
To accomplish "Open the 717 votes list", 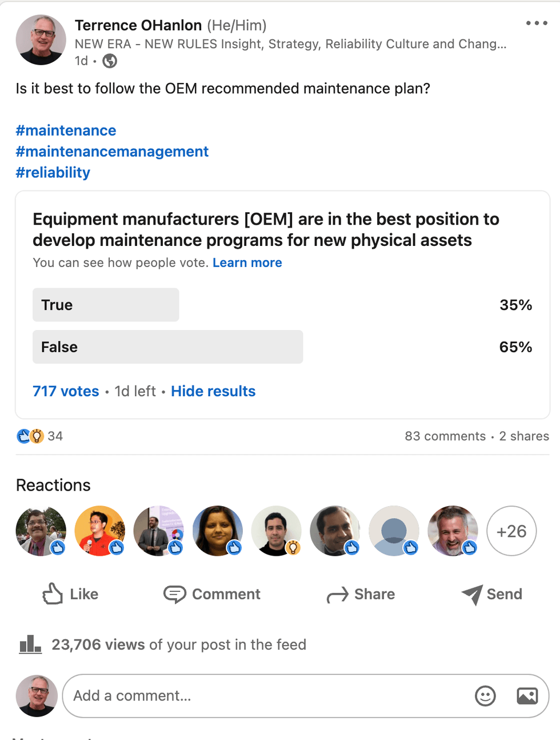I will [x=66, y=391].
